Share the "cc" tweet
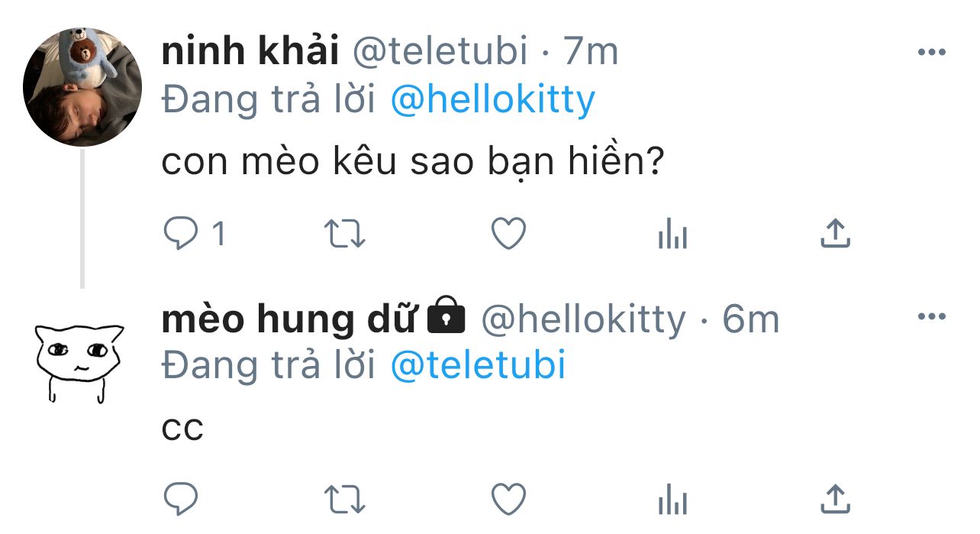The height and width of the screenshot is (534, 980). 836,499
